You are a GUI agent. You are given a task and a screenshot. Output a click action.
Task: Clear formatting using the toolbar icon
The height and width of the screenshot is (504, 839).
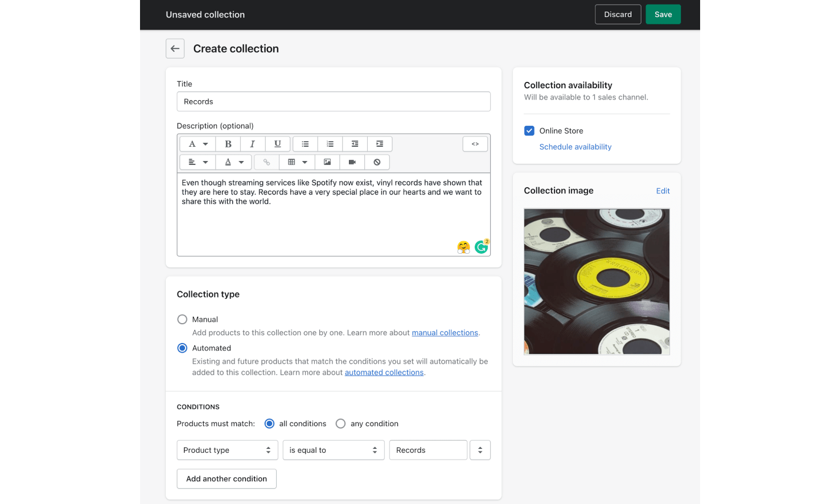(377, 162)
